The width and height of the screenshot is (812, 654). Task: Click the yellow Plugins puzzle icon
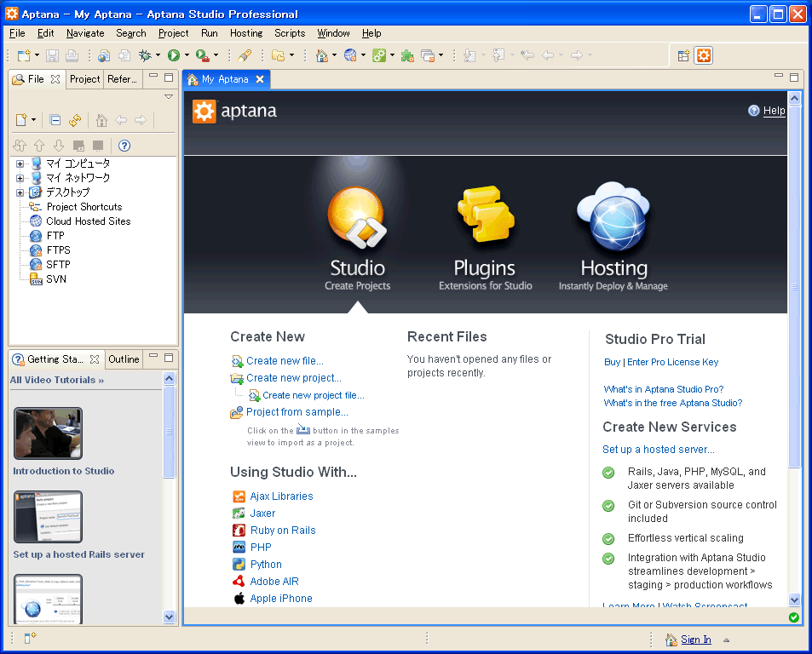coord(485,214)
